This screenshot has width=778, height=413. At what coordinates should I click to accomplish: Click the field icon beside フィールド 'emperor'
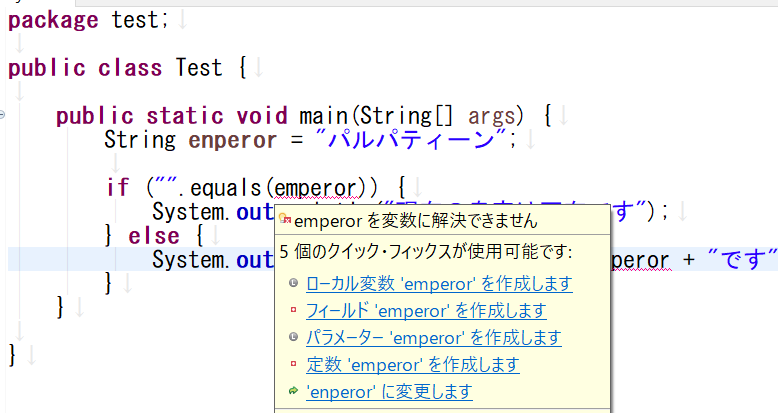coord(292,311)
